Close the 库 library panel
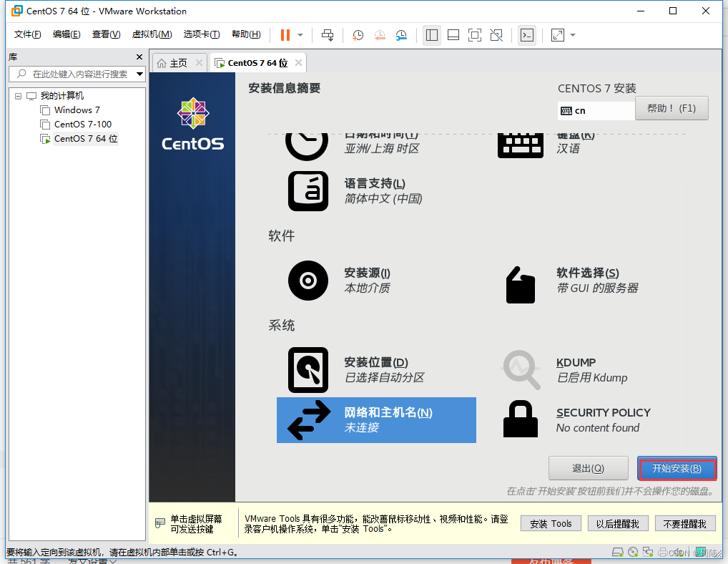 [x=139, y=57]
